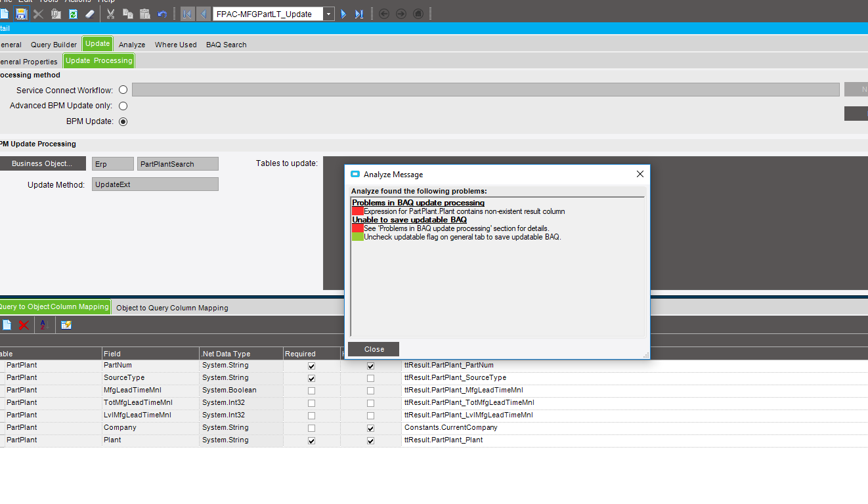Click the A-Z sort icon in mapping toolbar
This screenshot has height=504, width=868.
[x=44, y=325]
